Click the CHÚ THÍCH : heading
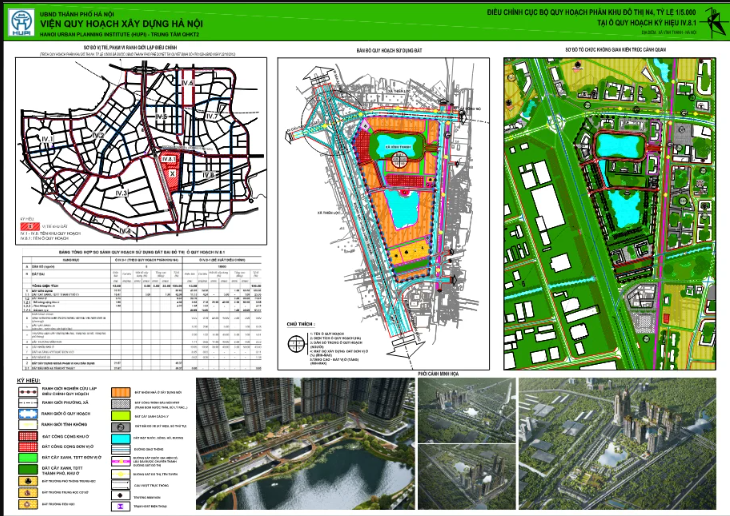This screenshot has height=516, width=730. coord(301,324)
